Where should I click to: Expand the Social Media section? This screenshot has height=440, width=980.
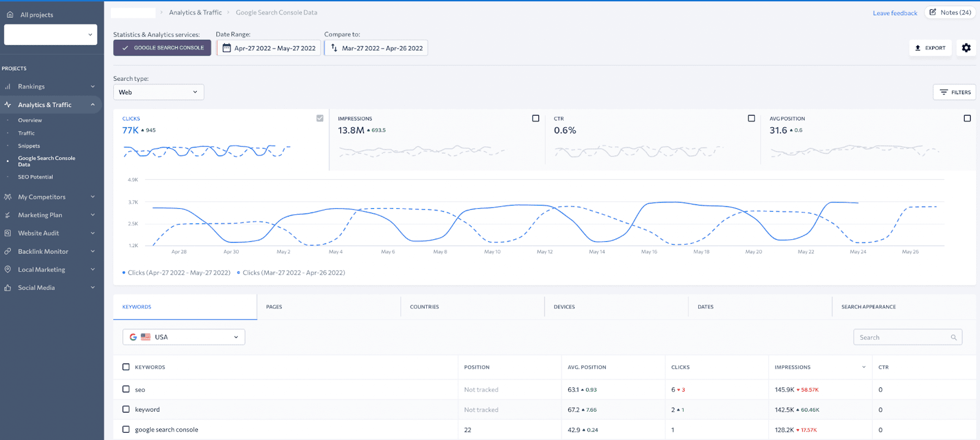92,288
